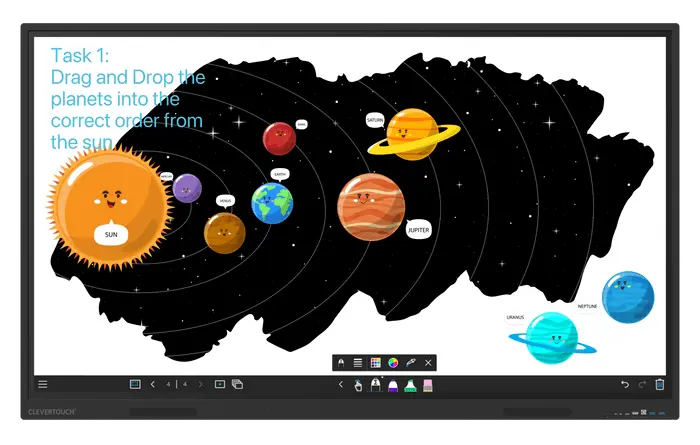700x445 pixels.
Task: Click the 'VENUS' label bubble
Action: tap(225, 201)
